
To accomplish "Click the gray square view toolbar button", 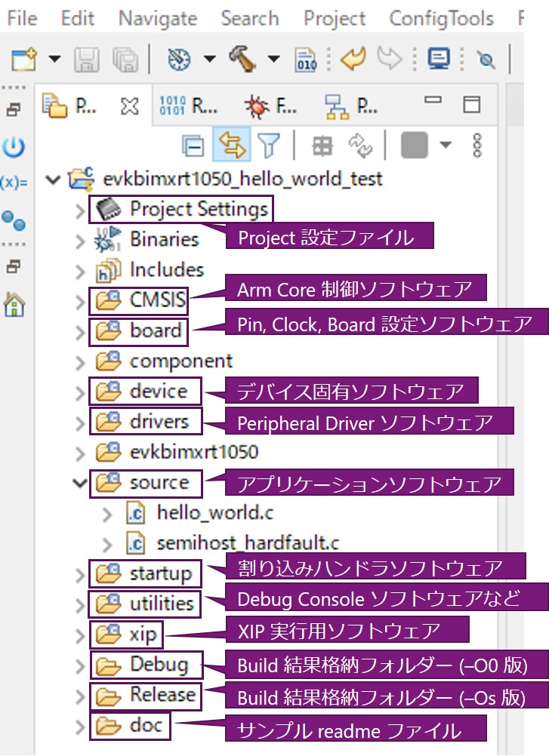I will point(415,145).
